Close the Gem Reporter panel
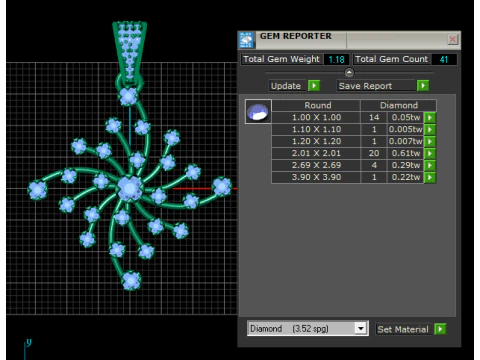The image size is (480, 360). click(452, 39)
